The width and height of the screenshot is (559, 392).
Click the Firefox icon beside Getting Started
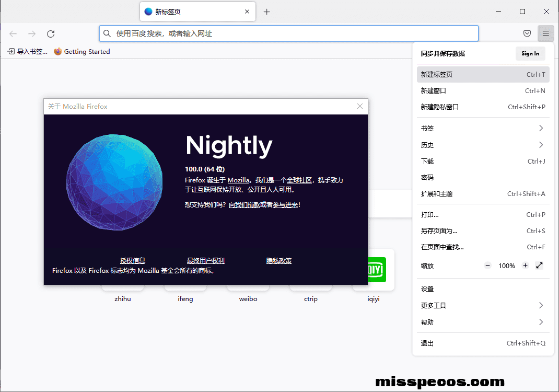pyautogui.click(x=57, y=51)
